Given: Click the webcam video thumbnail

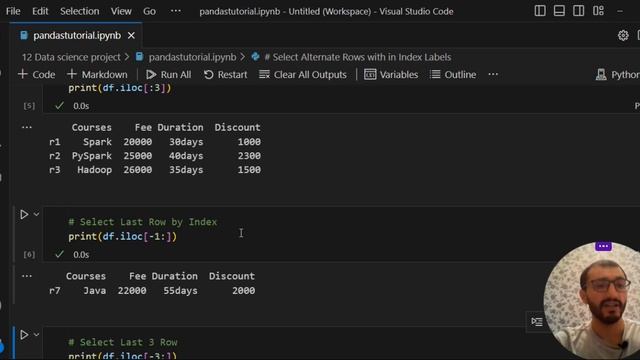Looking at the screenshot, I should point(592,302).
